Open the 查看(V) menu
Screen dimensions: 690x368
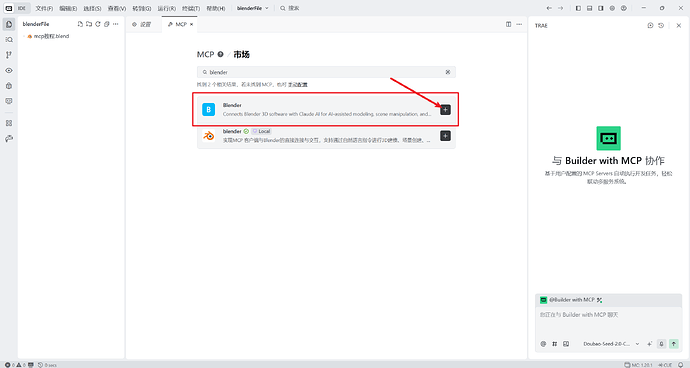click(x=117, y=8)
